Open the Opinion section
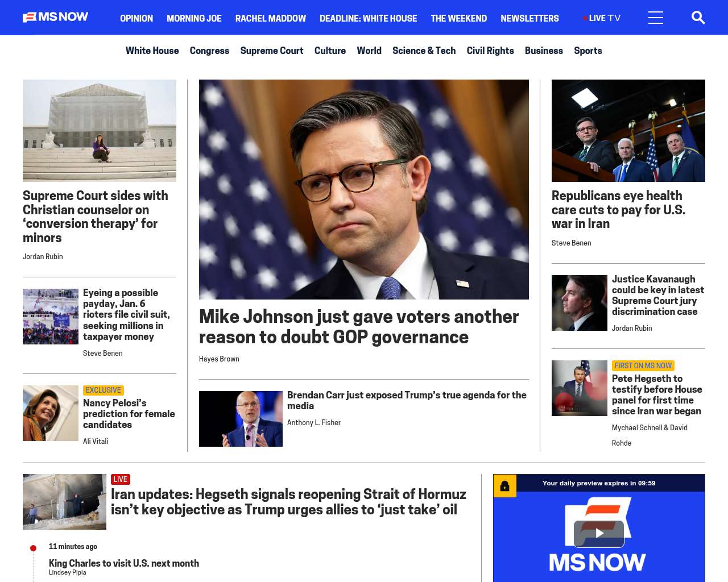The image size is (728, 582). tap(136, 18)
